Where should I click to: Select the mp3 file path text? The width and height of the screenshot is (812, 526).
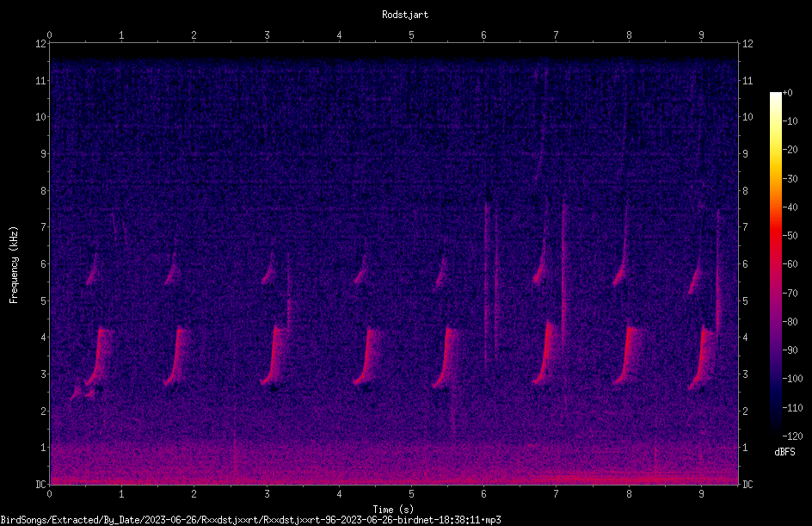tap(250, 520)
